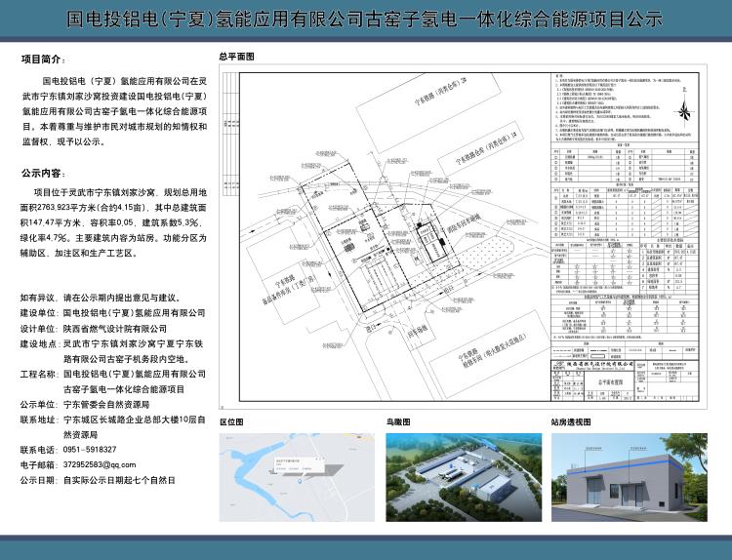Click the 建设单位 row text
732x560 pixels.
(x=113, y=313)
